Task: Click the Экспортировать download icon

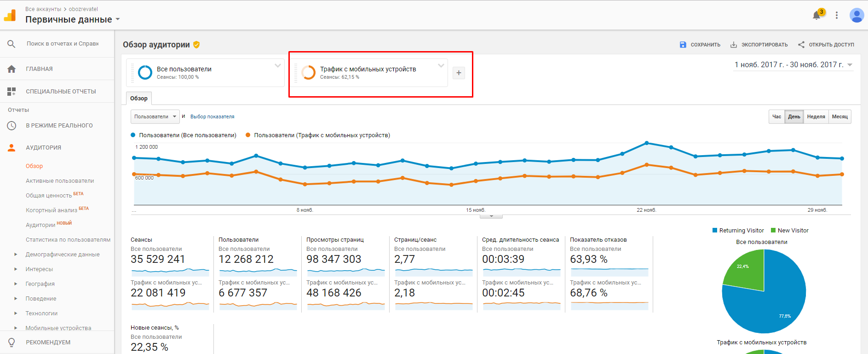Action: 734,45
